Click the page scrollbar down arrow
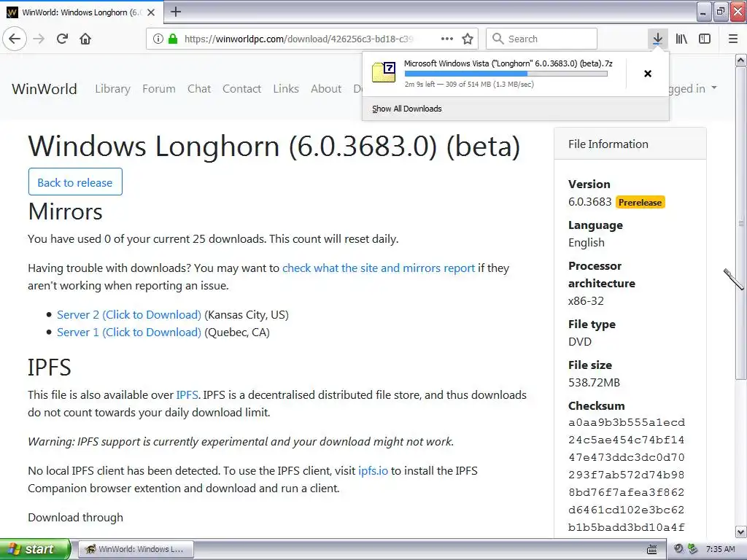This screenshot has width=747, height=560. tap(740, 532)
